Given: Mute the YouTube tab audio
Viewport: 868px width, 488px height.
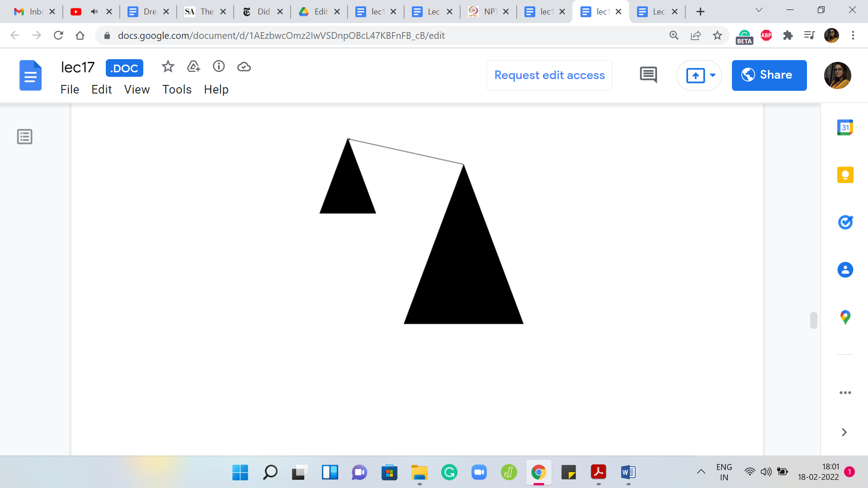Looking at the screenshot, I should (94, 12).
